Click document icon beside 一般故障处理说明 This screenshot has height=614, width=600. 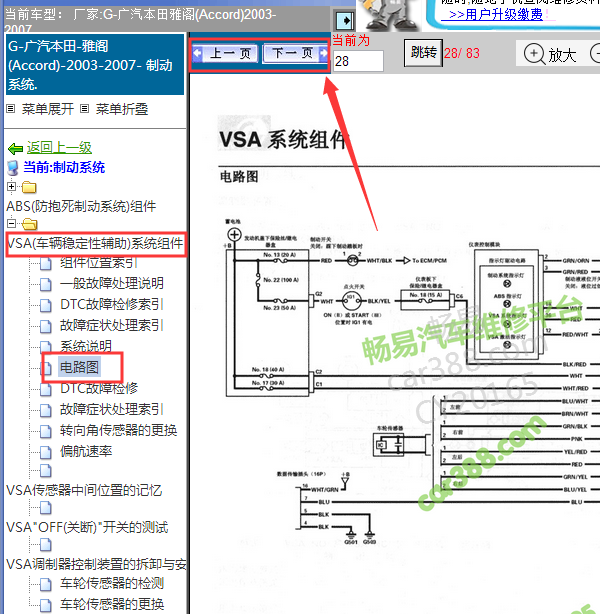(46, 284)
